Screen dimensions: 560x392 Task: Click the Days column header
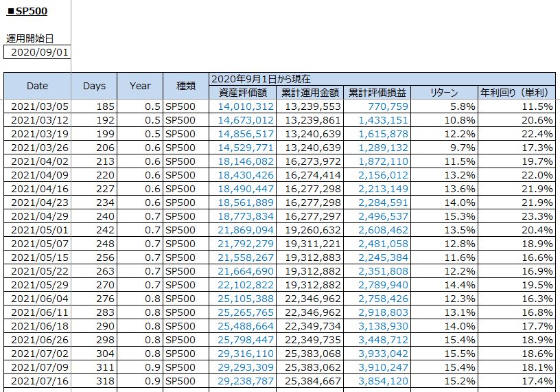[x=94, y=86]
